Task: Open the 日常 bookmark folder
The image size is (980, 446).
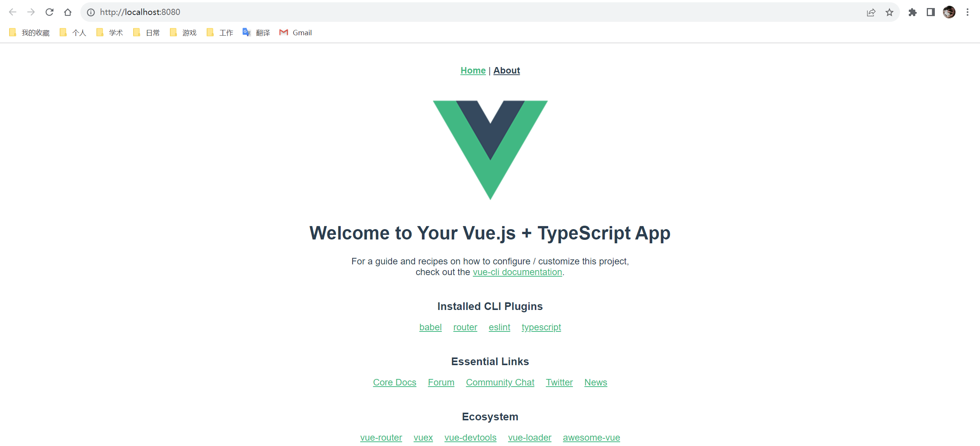Action: point(146,33)
